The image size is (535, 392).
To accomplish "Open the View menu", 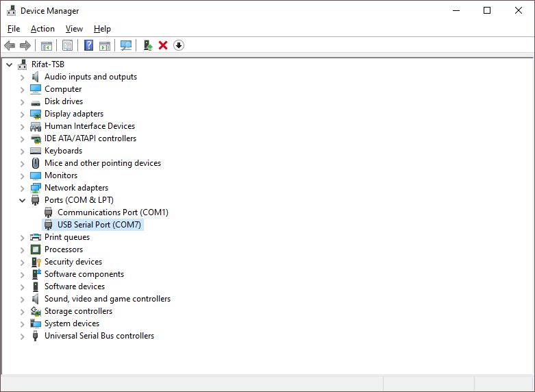I will [74, 29].
